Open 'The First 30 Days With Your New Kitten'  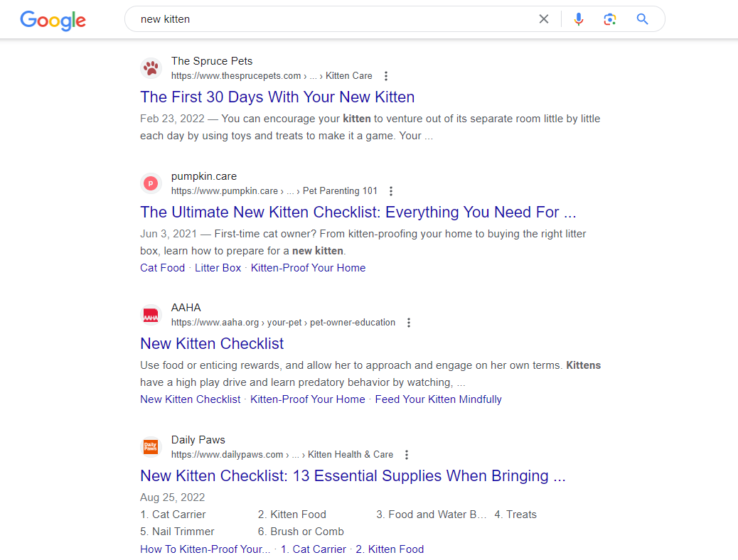277,97
